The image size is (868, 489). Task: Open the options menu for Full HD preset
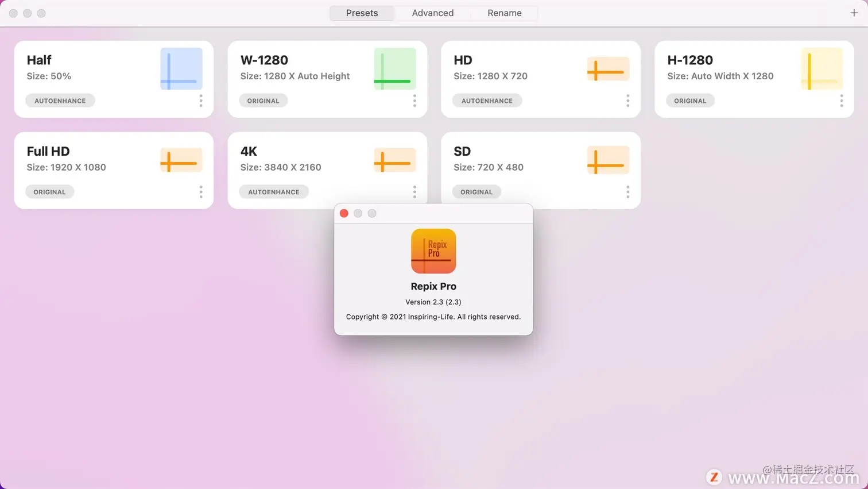[201, 192]
